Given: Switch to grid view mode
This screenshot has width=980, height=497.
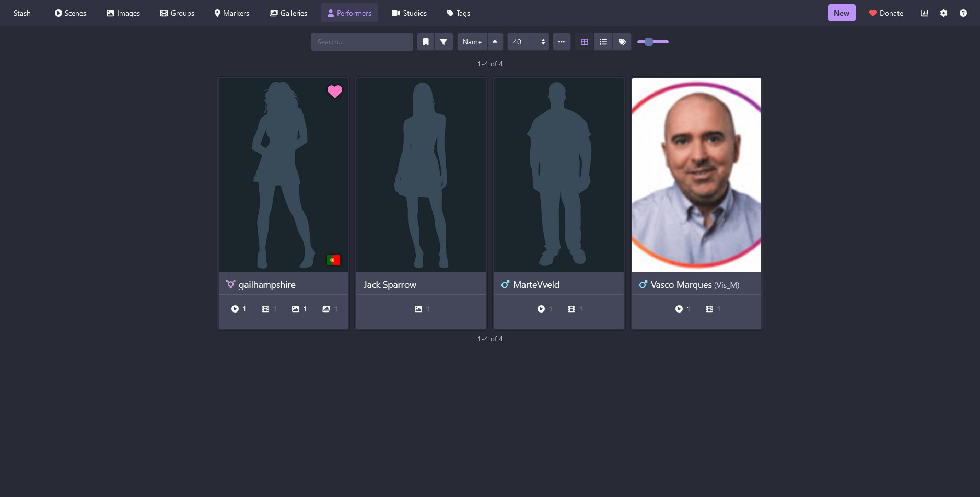Looking at the screenshot, I should [585, 42].
